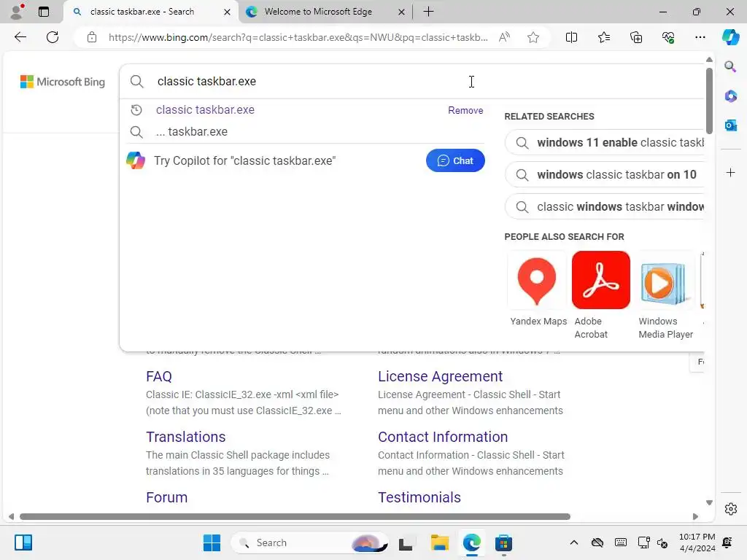The height and width of the screenshot is (560, 747).
Task: Remove the classic taskbar.exe history entry
Action: pyautogui.click(x=465, y=111)
